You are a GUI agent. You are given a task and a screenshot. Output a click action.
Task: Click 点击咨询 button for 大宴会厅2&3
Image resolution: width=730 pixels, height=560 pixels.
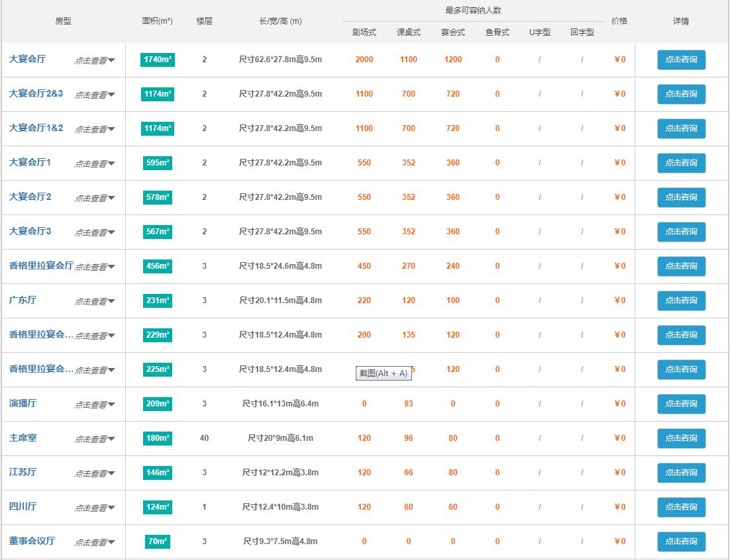681,94
